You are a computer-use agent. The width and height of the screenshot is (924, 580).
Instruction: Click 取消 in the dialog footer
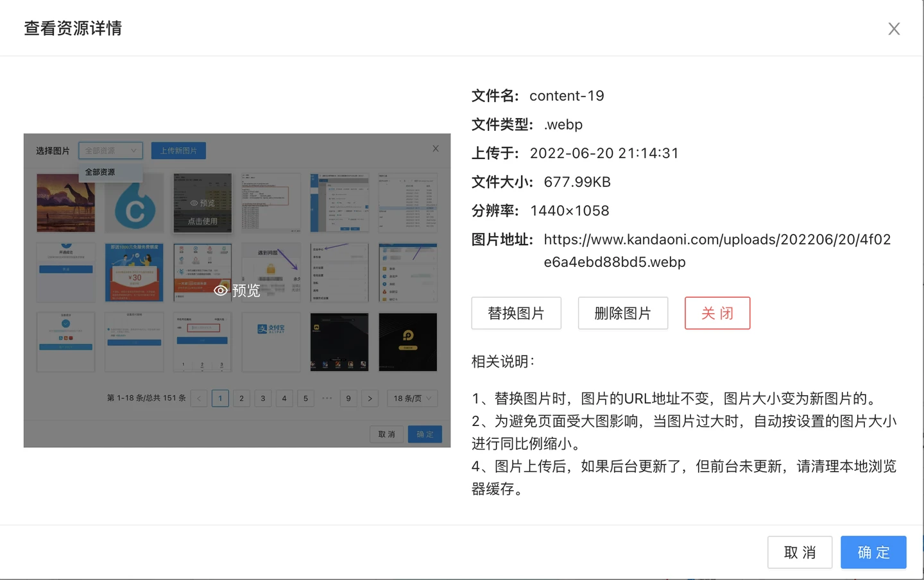tap(800, 552)
